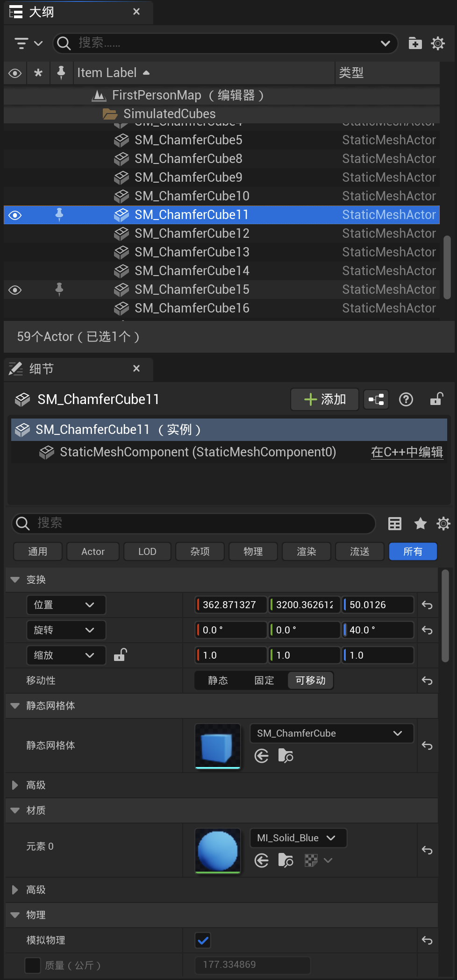
Task: Open the SM_ChamferCube static mesh dropdown
Action: click(331, 733)
